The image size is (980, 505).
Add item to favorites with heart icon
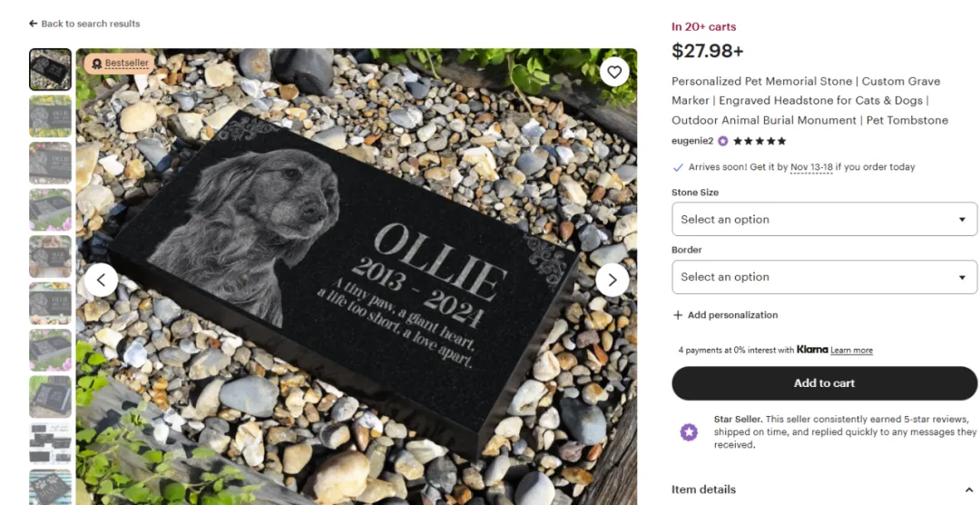(614, 72)
